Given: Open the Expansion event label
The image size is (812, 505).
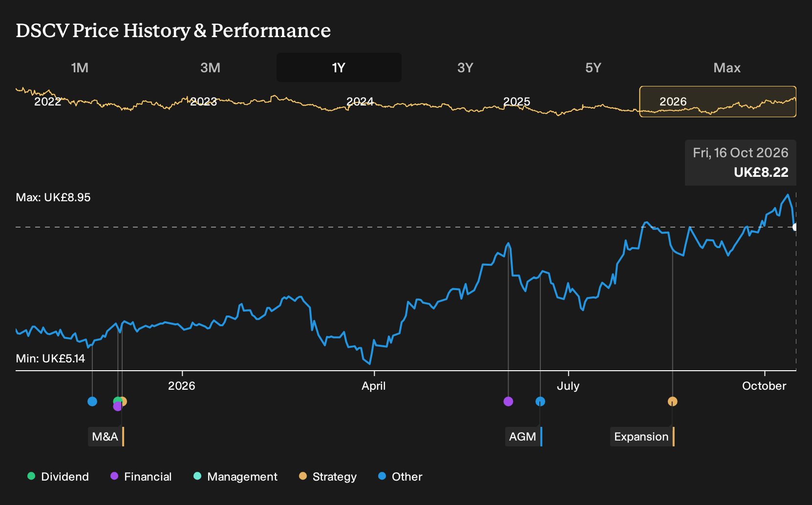Looking at the screenshot, I should [x=642, y=437].
